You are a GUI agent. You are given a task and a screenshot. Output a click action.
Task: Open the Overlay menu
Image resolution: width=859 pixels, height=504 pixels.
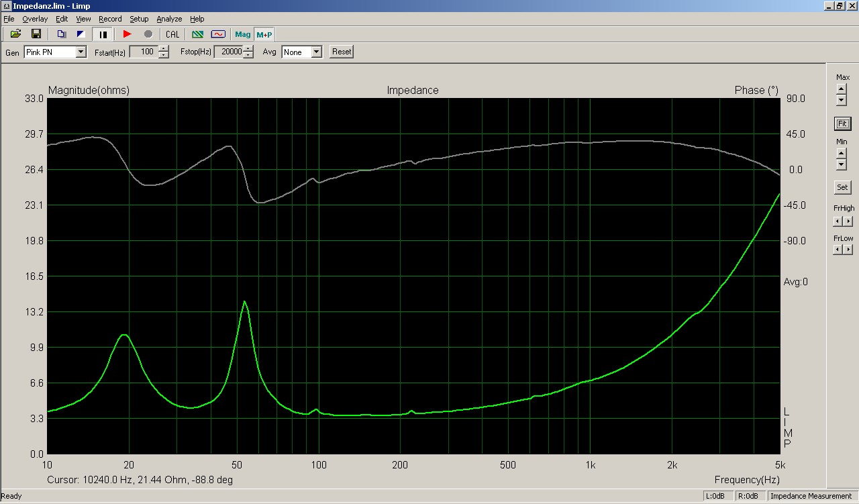35,19
